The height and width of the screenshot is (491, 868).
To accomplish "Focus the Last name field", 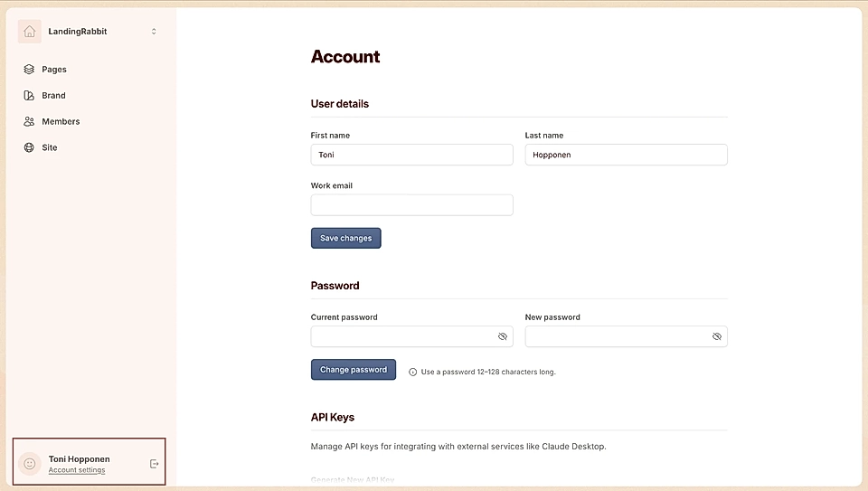I will tap(626, 155).
